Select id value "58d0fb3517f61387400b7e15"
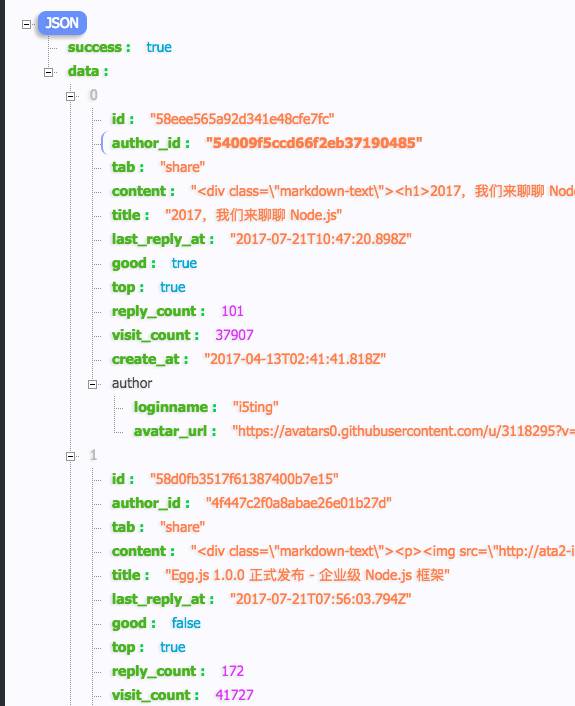The height and width of the screenshot is (706, 575). pyautogui.click(x=244, y=479)
